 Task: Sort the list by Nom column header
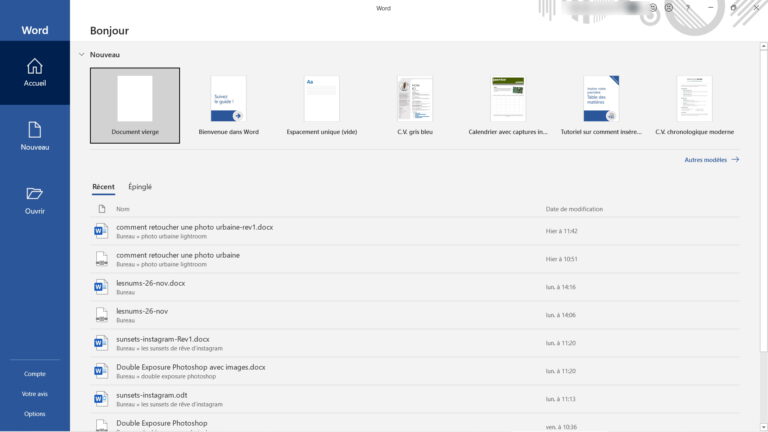pyautogui.click(x=123, y=209)
